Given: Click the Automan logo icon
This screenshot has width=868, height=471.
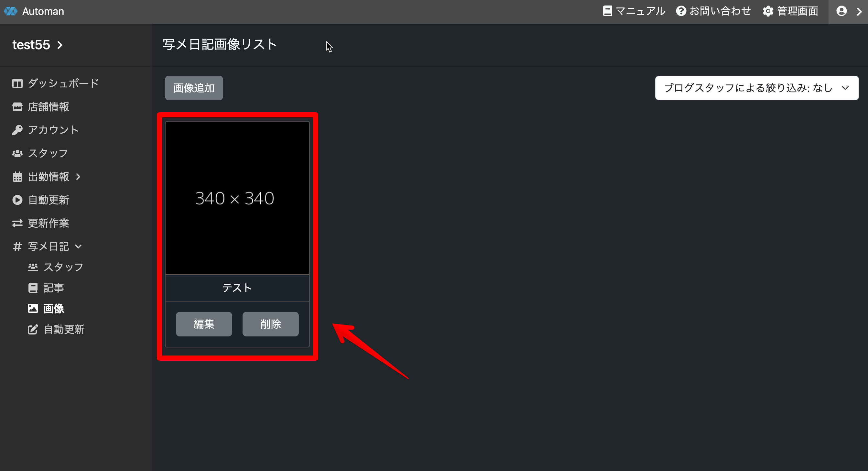Looking at the screenshot, I should point(11,11).
